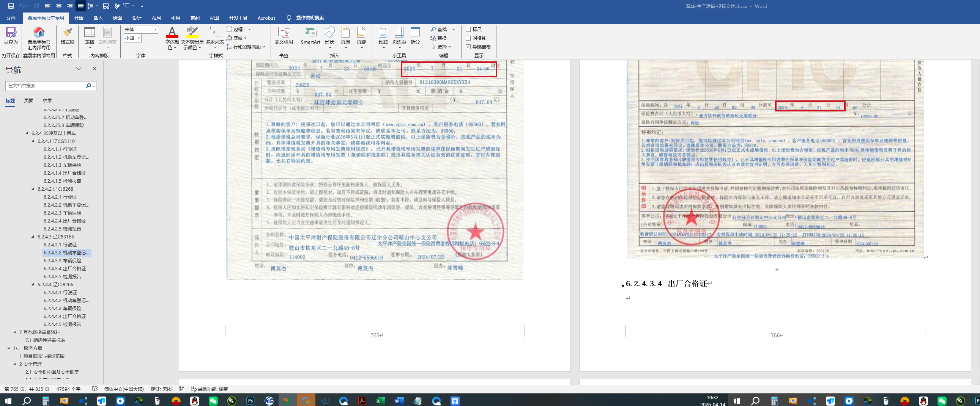Click 简体中文(中国大陆) language indicator
980x406 pixels.
tap(124, 389)
